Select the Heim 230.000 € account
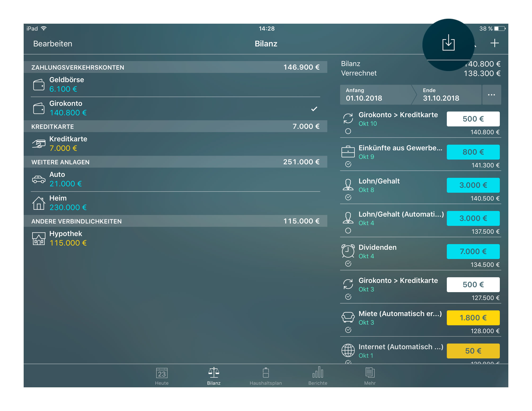The width and height of the screenshot is (532, 411). [x=175, y=203]
